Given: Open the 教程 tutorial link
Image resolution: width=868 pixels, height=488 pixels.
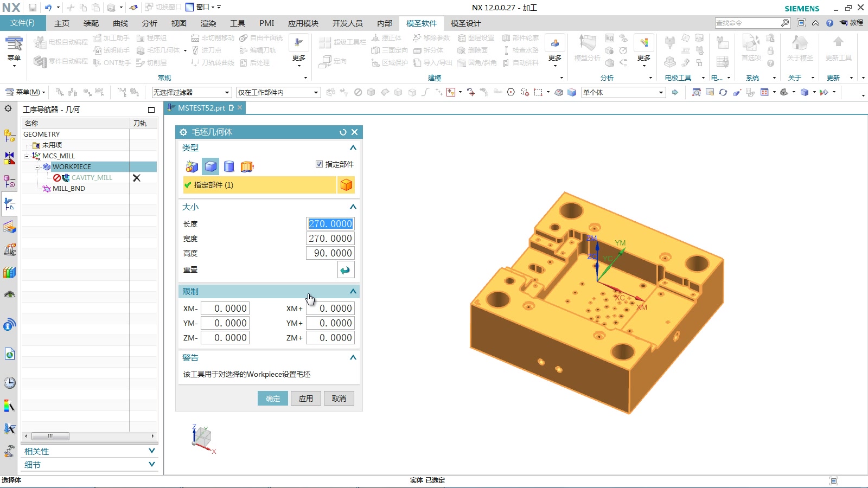Looking at the screenshot, I should click(x=851, y=23).
